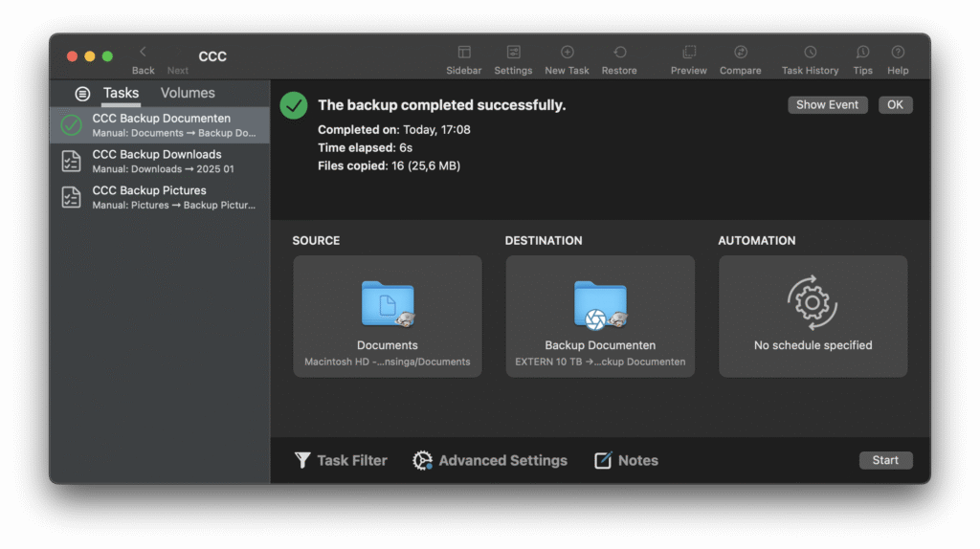Switch to the Tasks tab

click(x=121, y=93)
